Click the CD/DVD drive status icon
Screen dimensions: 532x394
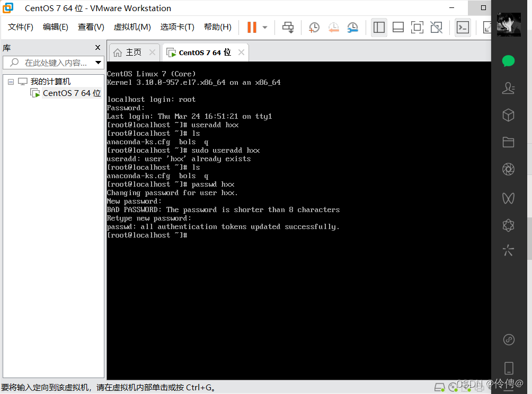click(453, 387)
